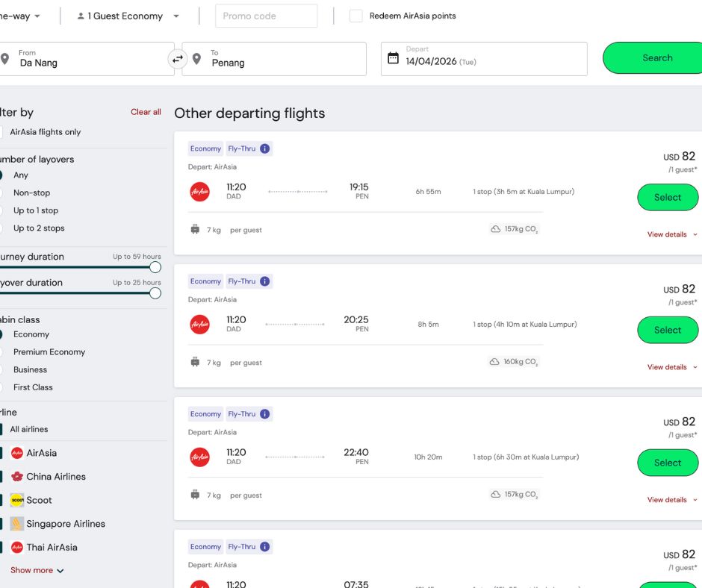Open the 1 Guest Economy dropdown
Viewport: 702px width, 588px height.
pyautogui.click(x=128, y=16)
